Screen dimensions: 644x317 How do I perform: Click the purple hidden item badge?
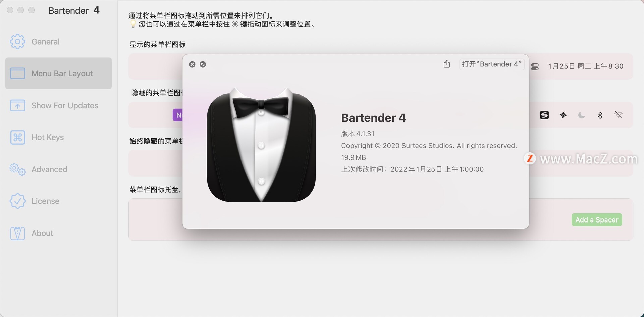(178, 115)
